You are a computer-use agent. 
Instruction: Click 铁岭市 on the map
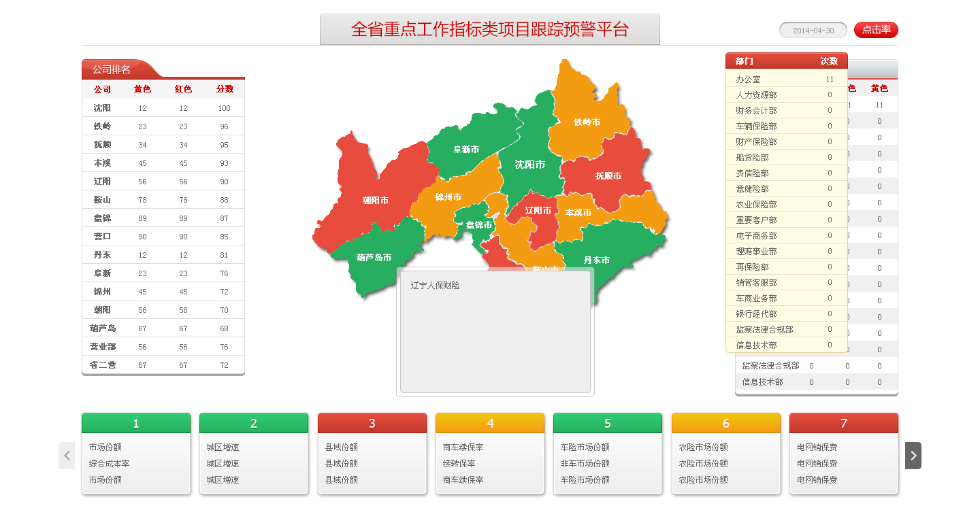587,122
